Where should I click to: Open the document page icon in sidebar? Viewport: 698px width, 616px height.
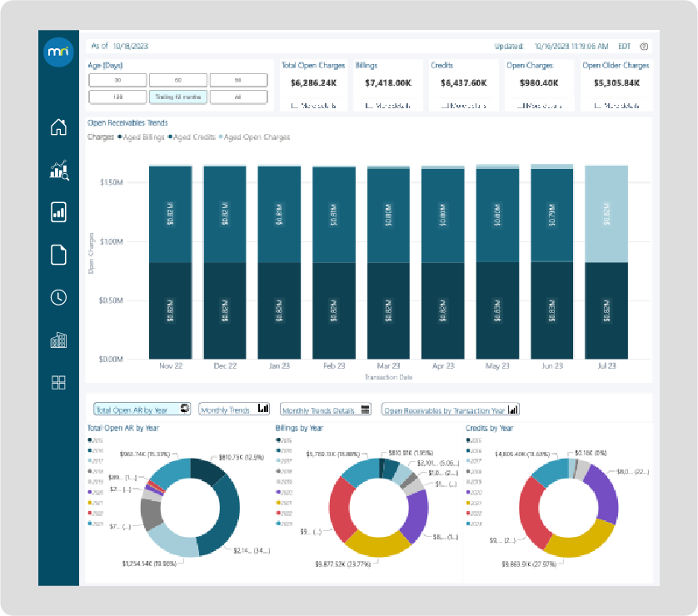click(58, 255)
